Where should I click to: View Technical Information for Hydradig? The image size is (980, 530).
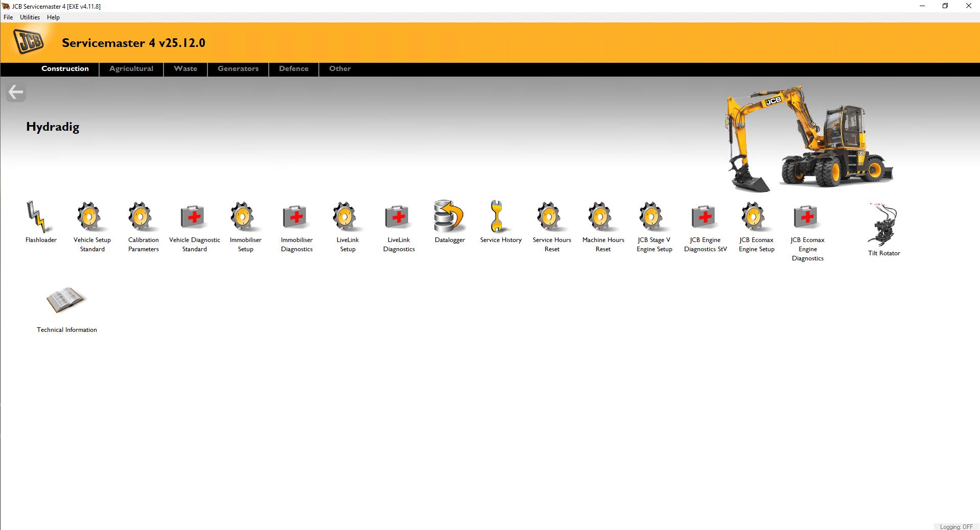click(66, 300)
